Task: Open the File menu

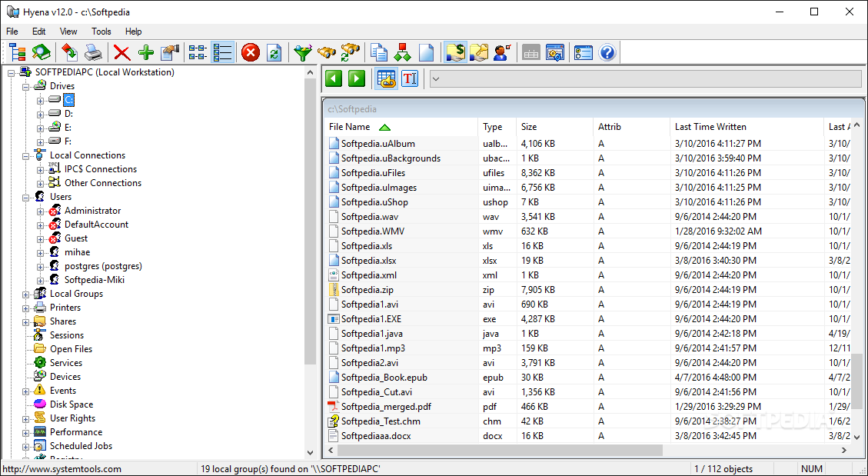Action: coord(12,32)
